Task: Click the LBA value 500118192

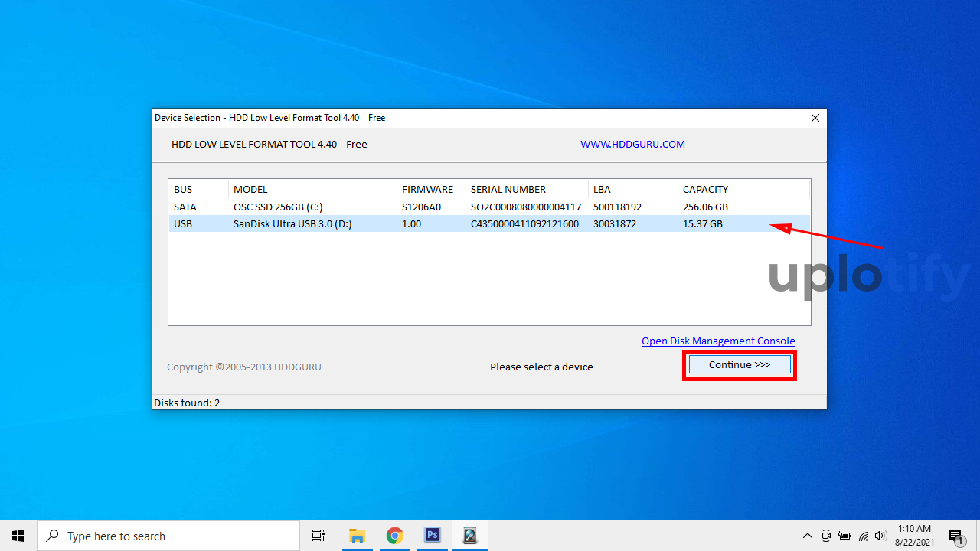Action: (x=617, y=207)
